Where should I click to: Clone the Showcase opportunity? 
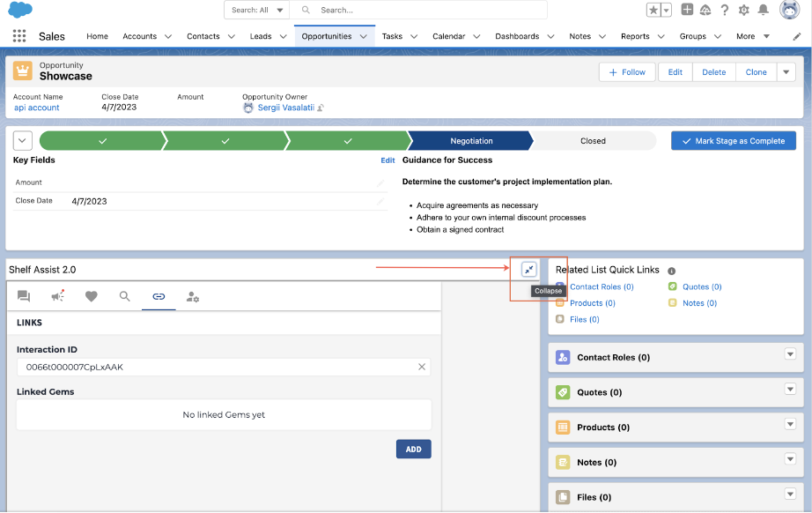(x=756, y=72)
